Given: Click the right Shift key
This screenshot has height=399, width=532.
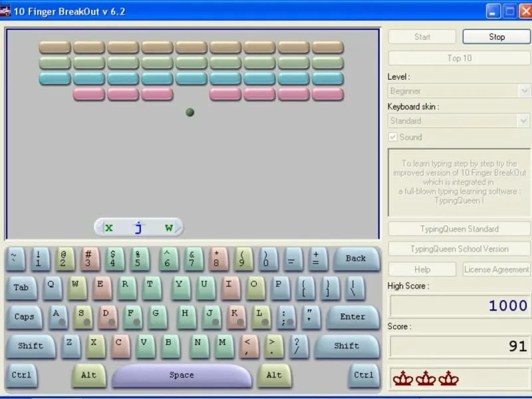Looking at the screenshot, I should [346, 346].
